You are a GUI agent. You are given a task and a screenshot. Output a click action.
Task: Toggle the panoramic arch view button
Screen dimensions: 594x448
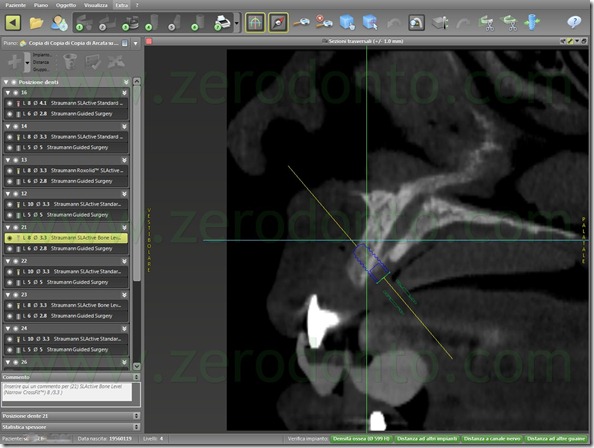[255, 23]
